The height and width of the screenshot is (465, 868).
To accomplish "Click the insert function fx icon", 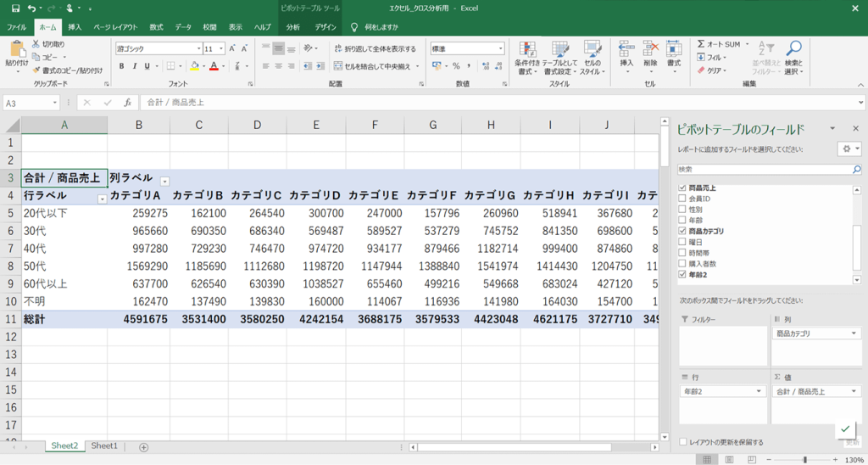I will (x=127, y=103).
